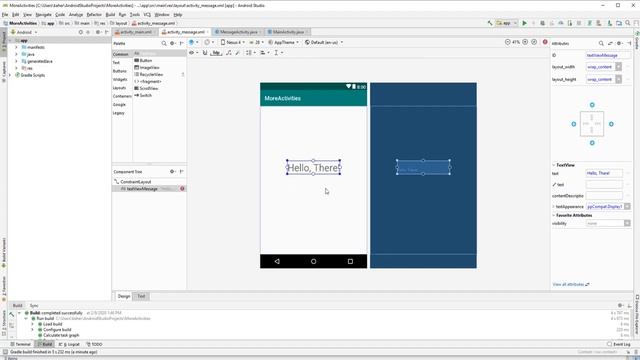
Task: Open the Tools menu
Action: click(x=135, y=15)
